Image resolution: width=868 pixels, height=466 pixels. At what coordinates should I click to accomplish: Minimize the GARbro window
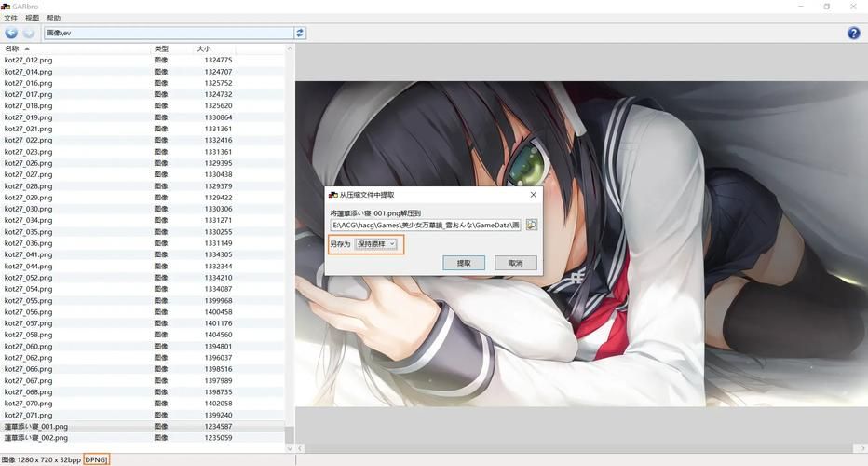click(800, 7)
